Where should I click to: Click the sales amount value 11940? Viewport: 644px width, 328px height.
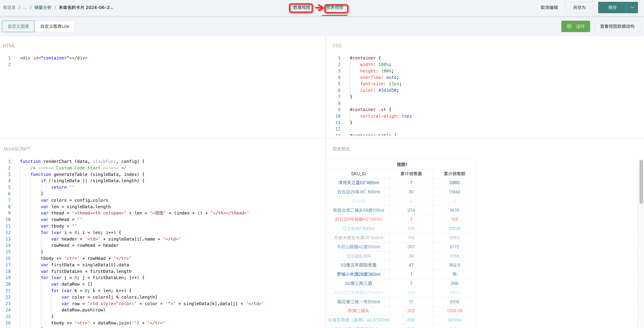454,192
